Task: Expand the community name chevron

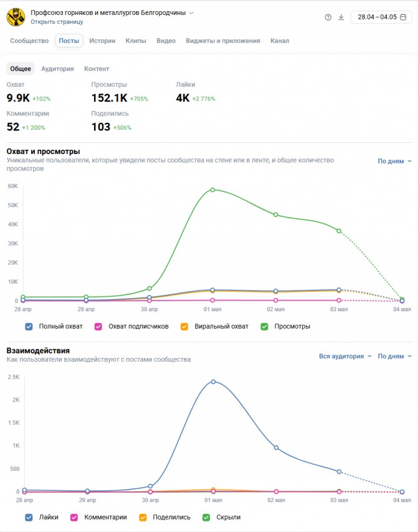Action: [191, 13]
